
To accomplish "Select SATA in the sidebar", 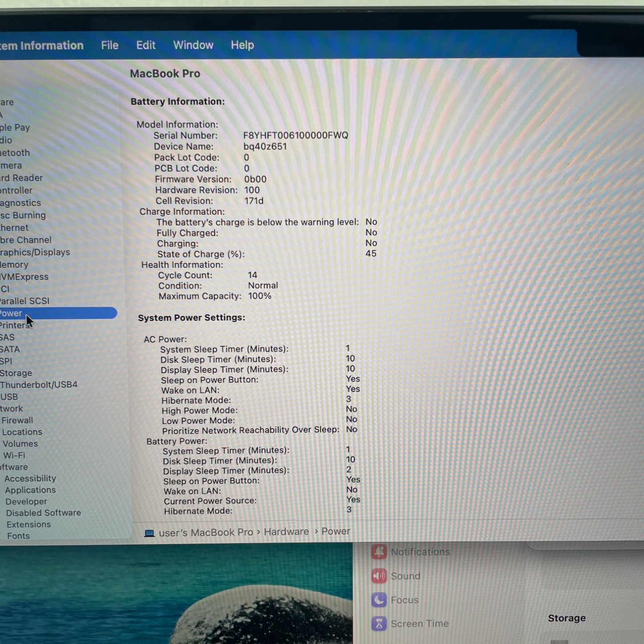I will click(10, 349).
